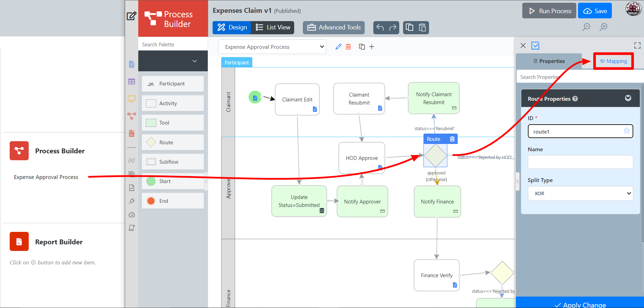Delete the selected Route node via trash icon
This screenshot has height=308, width=644.
click(452, 139)
